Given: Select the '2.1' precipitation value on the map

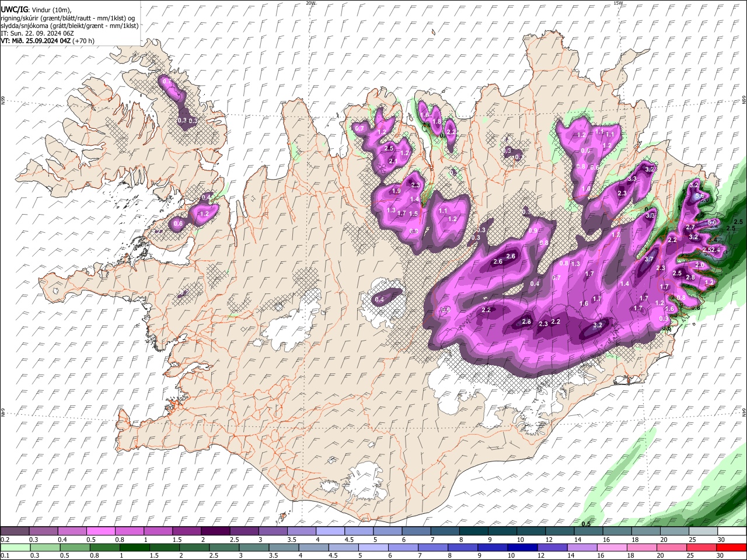Looking at the screenshot, I should pyautogui.click(x=393, y=162).
